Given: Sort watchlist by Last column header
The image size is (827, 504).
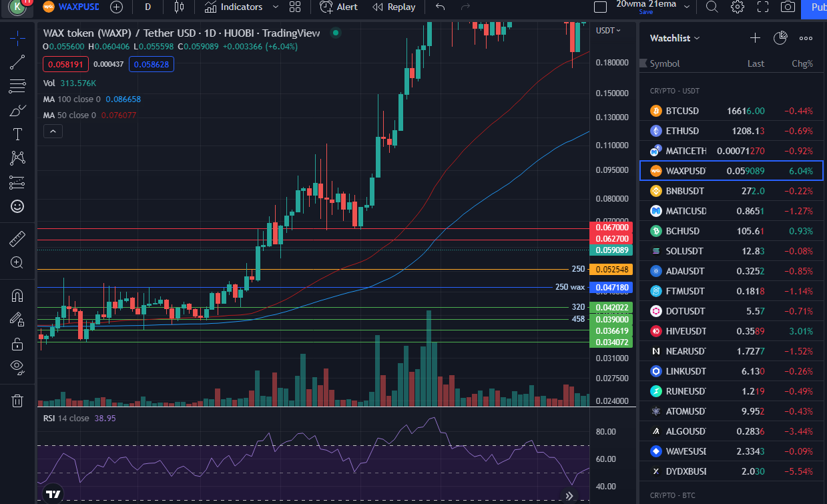Looking at the screenshot, I should click(x=756, y=63).
